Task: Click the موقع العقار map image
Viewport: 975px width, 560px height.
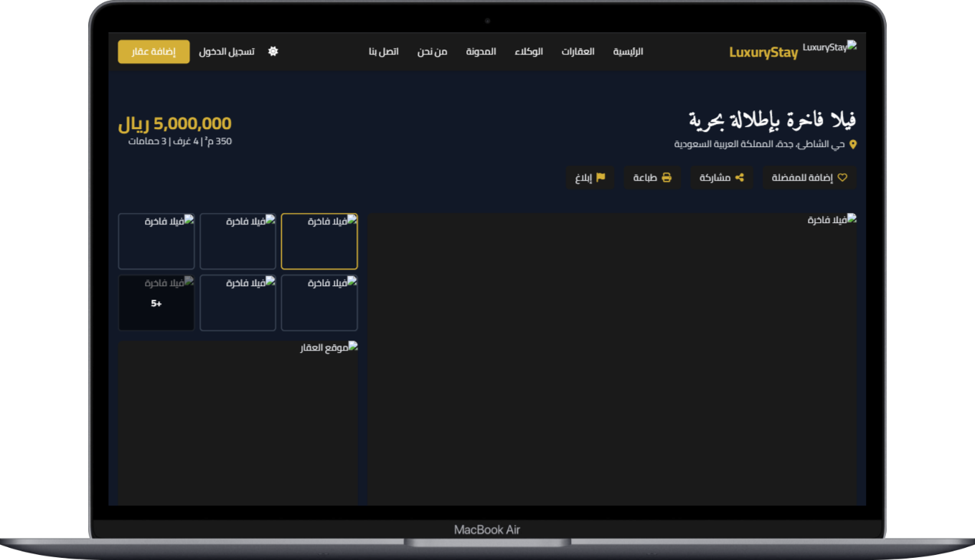Action: coord(237,423)
